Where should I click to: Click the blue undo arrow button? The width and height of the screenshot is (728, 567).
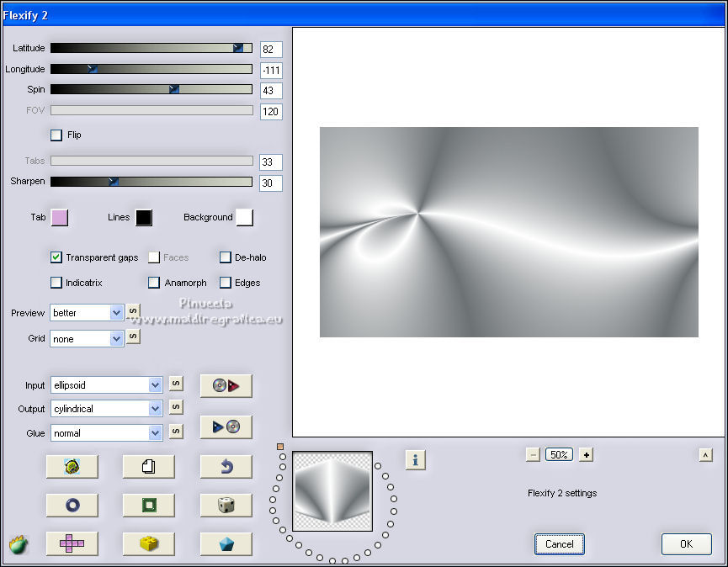pos(226,466)
